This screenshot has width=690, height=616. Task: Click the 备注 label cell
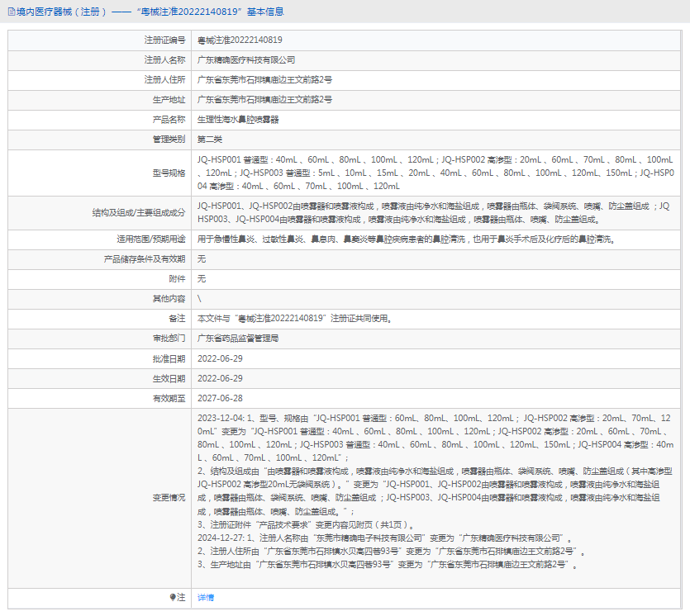[99, 319]
